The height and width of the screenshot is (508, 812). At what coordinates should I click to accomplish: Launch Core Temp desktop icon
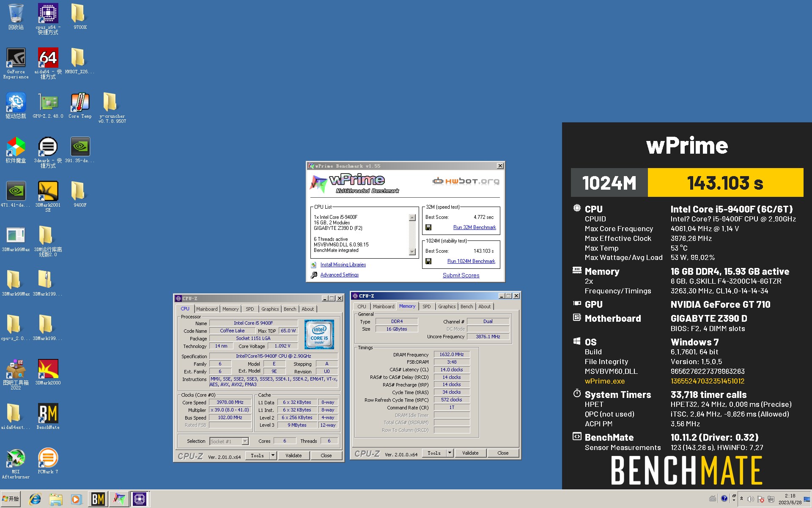click(80, 106)
